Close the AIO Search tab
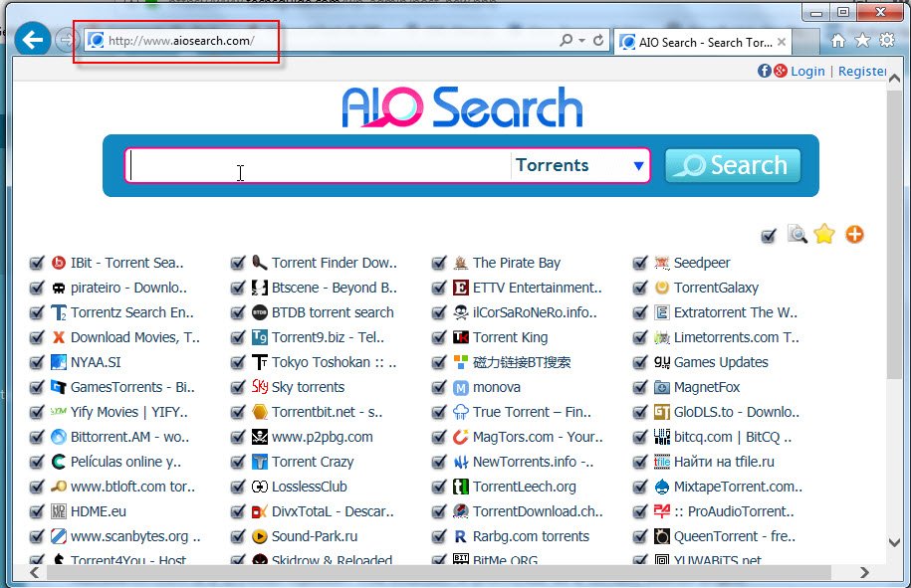The image size is (911, 588). click(782, 42)
